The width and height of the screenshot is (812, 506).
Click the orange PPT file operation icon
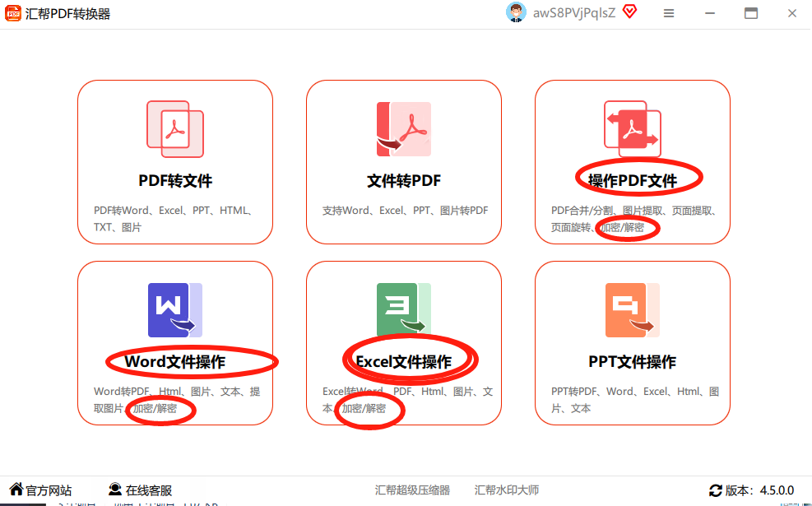coord(633,309)
